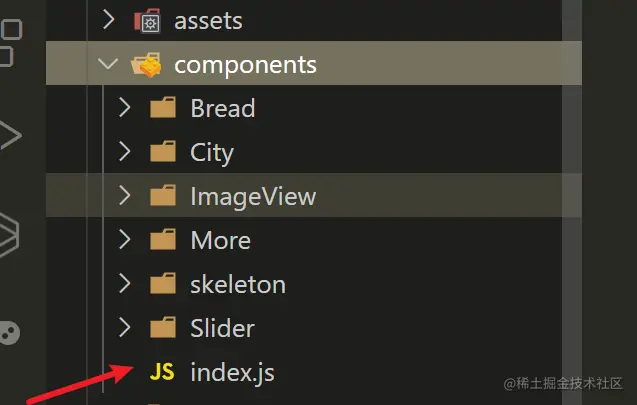Click the assets folder icon
Image resolution: width=637 pixels, height=405 pixels.
click(146, 20)
